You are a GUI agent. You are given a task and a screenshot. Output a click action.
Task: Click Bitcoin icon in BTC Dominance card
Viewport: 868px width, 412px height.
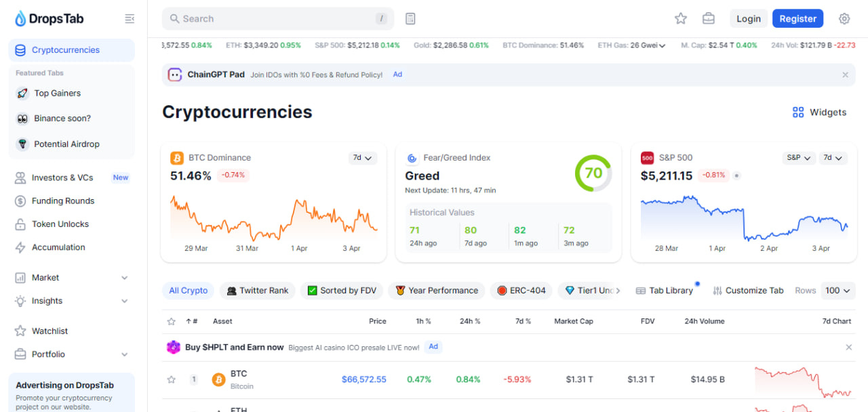coord(177,158)
